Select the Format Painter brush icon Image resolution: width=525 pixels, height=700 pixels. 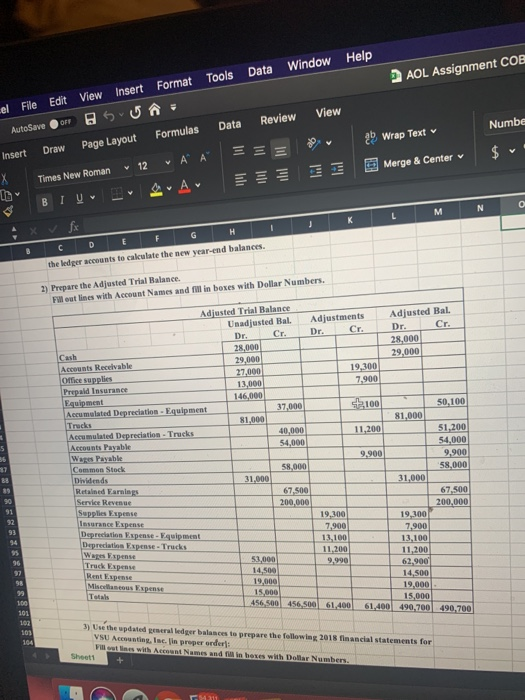pos(7,211)
